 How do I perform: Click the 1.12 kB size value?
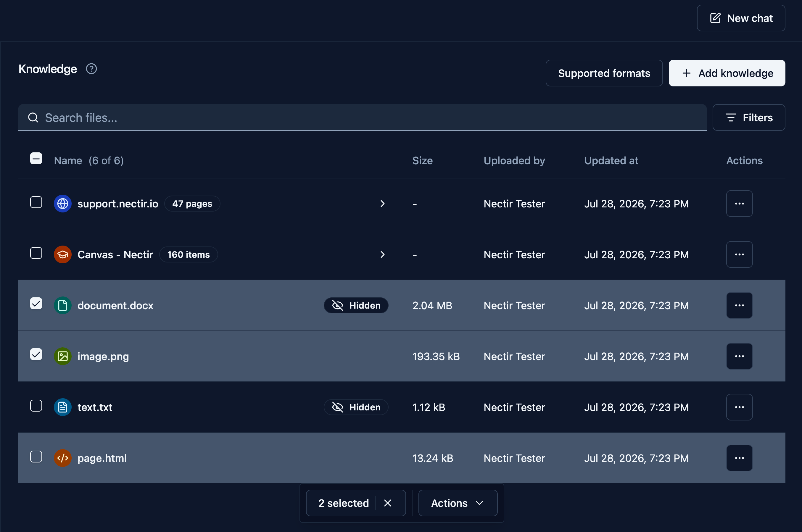429,407
